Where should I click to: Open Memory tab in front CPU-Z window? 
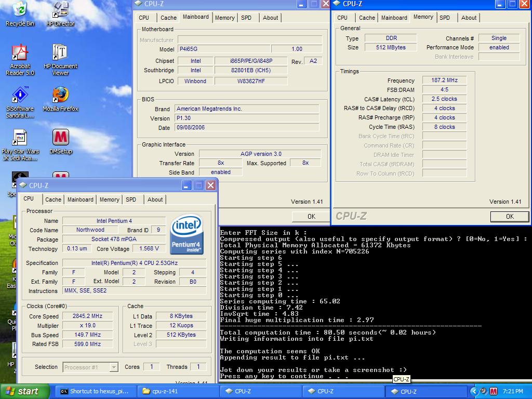tap(109, 199)
